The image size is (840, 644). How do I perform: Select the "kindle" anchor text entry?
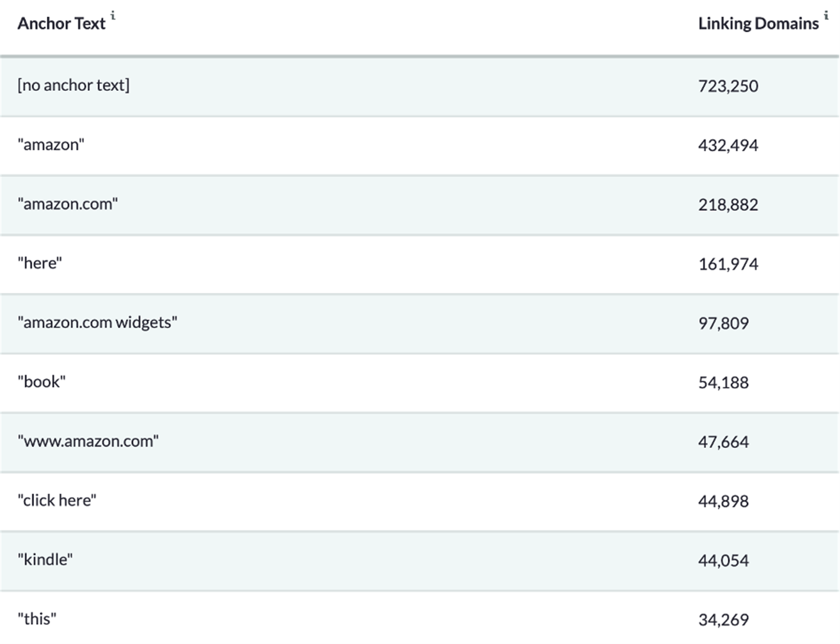[x=45, y=559]
